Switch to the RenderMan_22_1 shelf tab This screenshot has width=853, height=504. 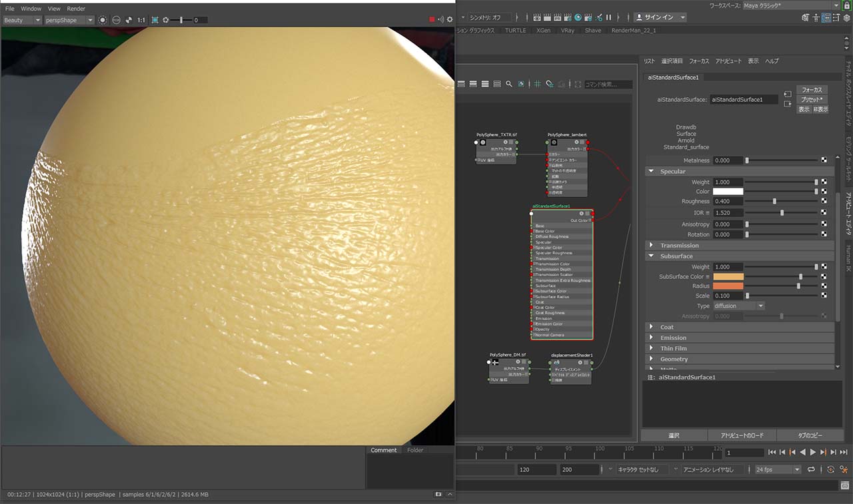tap(633, 31)
